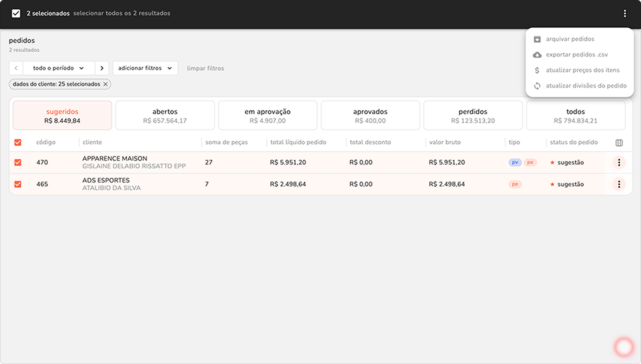The width and height of the screenshot is (641, 364).
Task: Go to the next period arrow
Action: tap(102, 68)
